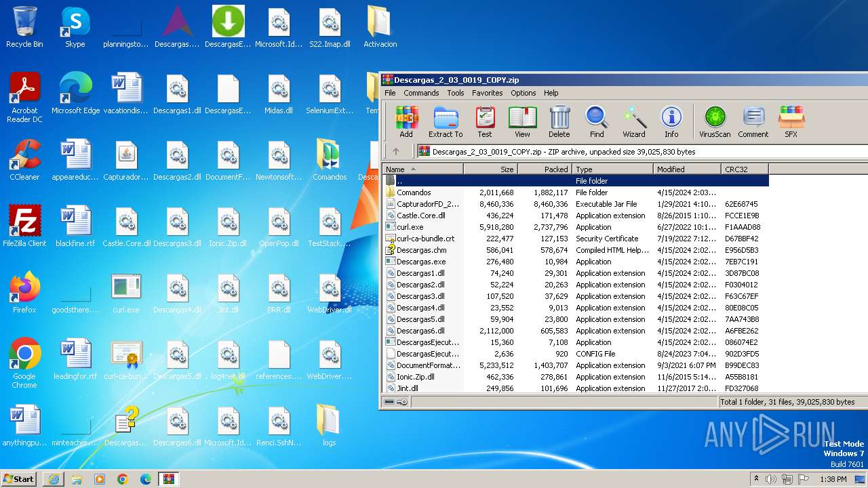The height and width of the screenshot is (488, 868).
Task: Click the Extract To toolbar icon
Action: (x=446, y=122)
